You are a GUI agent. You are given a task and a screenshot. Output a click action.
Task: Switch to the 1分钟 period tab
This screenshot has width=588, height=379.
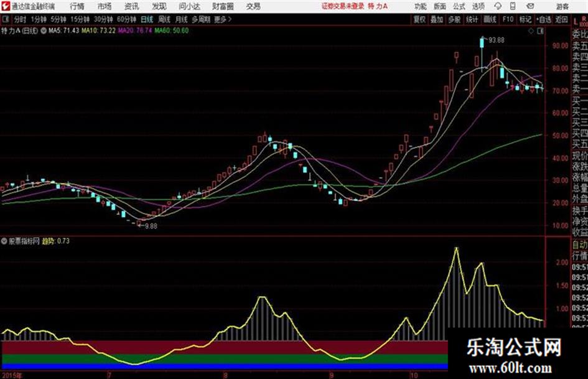pos(38,19)
